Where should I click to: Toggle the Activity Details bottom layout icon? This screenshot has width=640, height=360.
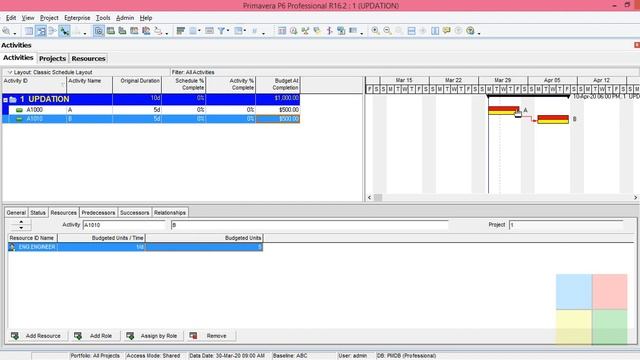pyautogui.click(x=99, y=31)
